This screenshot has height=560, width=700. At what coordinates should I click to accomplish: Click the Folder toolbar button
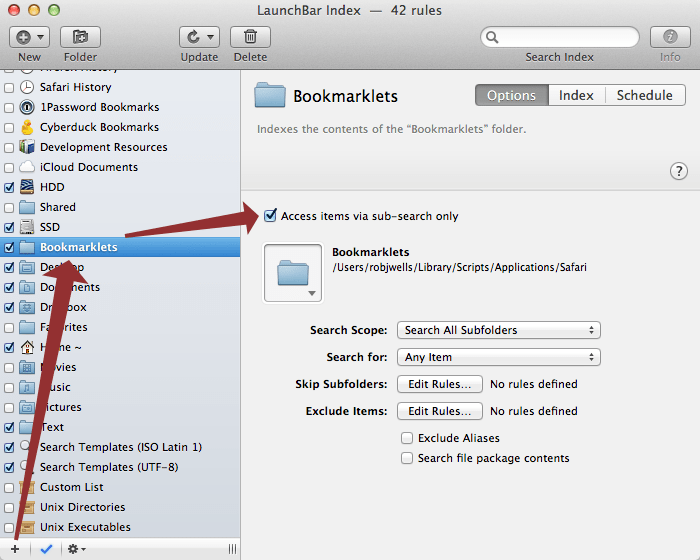[x=80, y=37]
